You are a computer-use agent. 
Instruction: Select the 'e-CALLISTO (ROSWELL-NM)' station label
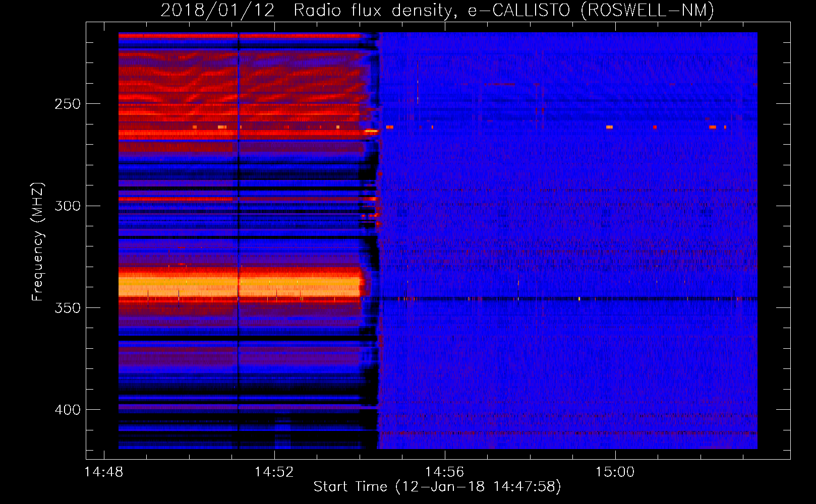tap(591, 10)
